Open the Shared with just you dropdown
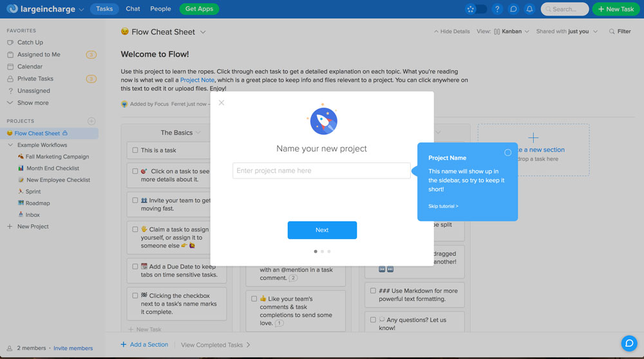The image size is (644, 359). click(x=567, y=31)
